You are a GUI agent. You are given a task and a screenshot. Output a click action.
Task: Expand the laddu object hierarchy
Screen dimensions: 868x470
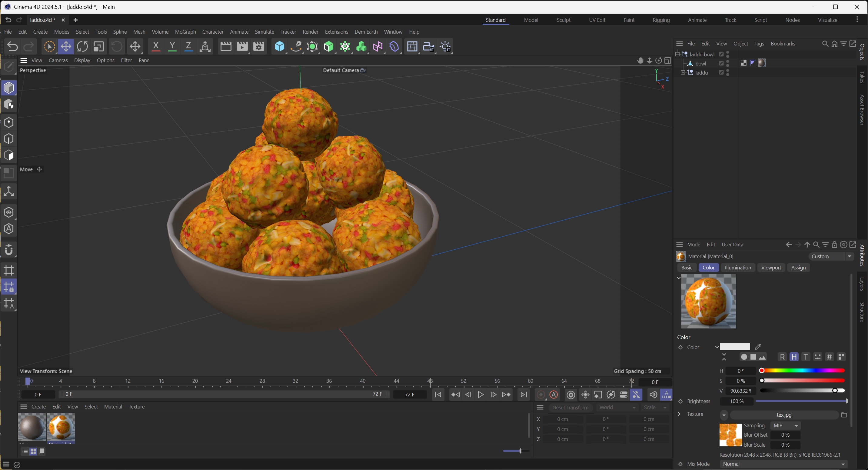pyautogui.click(x=683, y=72)
